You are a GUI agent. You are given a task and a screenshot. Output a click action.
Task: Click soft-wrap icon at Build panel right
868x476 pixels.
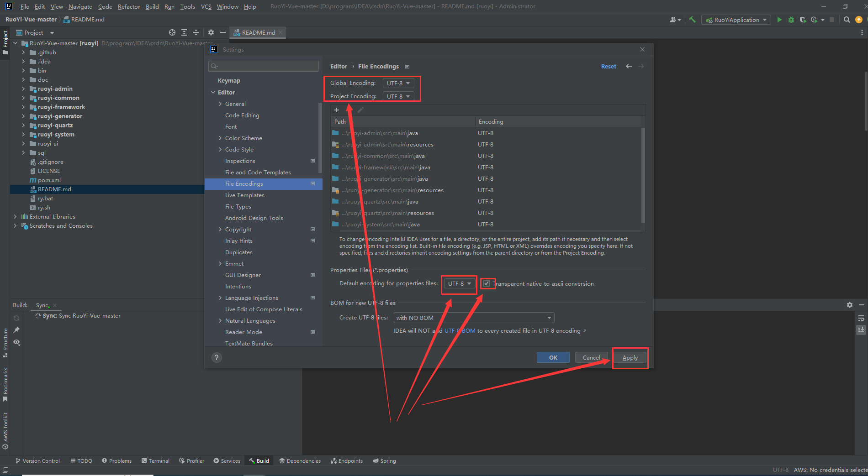pyautogui.click(x=861, y=318)
